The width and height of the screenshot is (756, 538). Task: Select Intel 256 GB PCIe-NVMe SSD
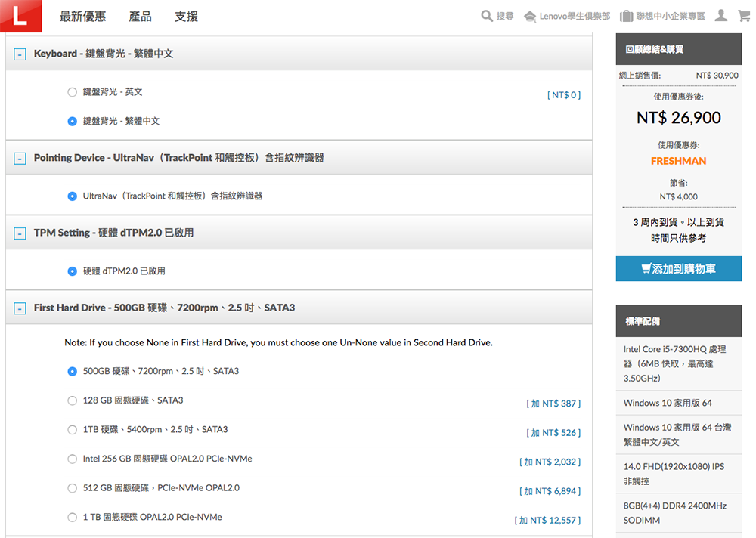tap(73, 459)
